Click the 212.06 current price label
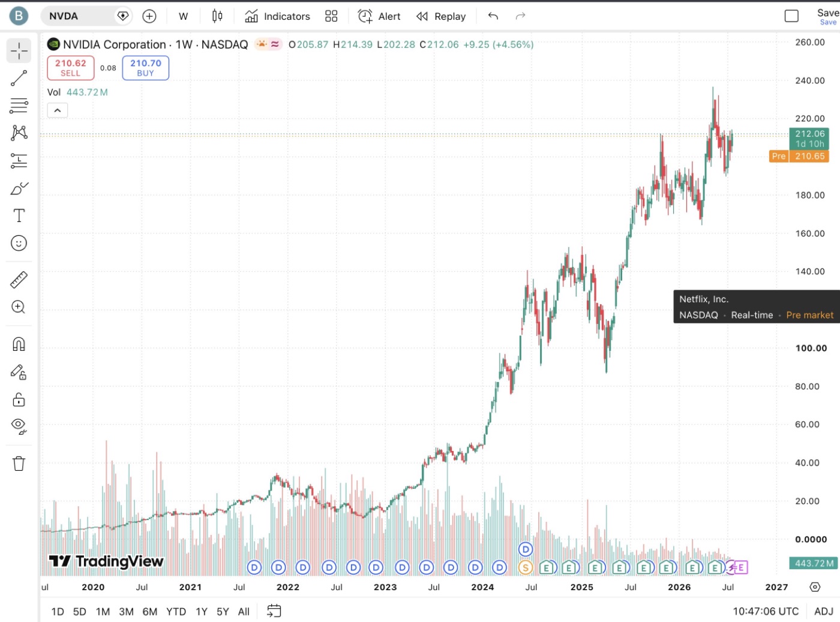The width and height of the screenshot is (840, 622). [x=810, y=139]
